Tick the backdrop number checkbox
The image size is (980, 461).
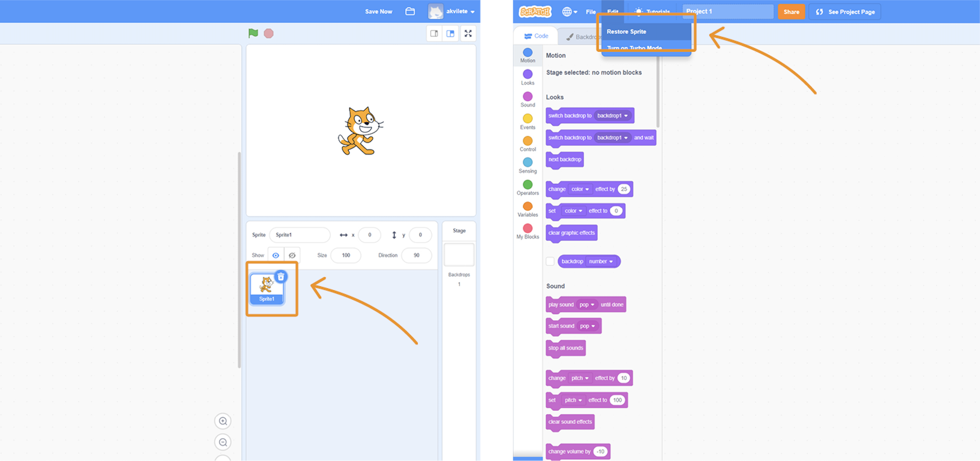pos(550,261)
